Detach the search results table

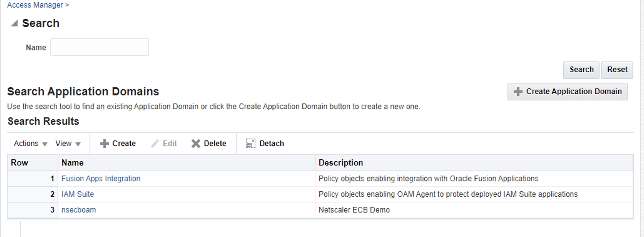[x=265, y=144]
